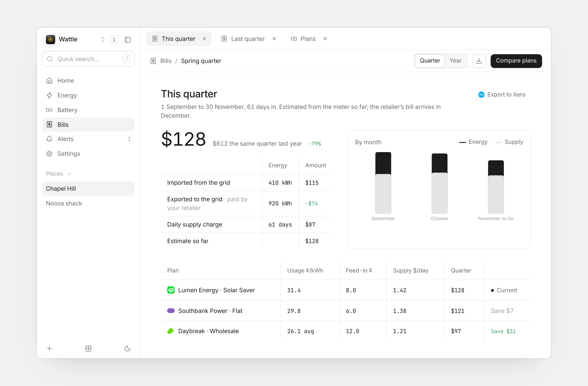Close the Last quarter tab
588x386 pixels.
[274, 39]
